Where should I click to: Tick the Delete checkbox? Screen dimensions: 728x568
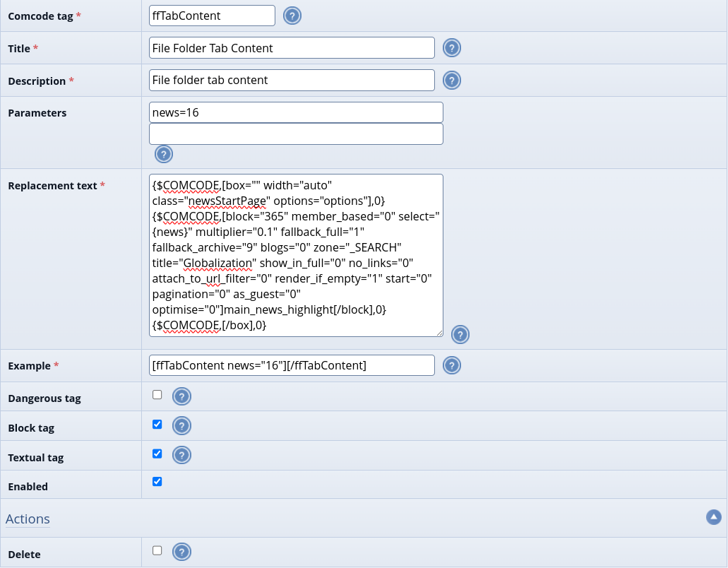pos(157,550)
